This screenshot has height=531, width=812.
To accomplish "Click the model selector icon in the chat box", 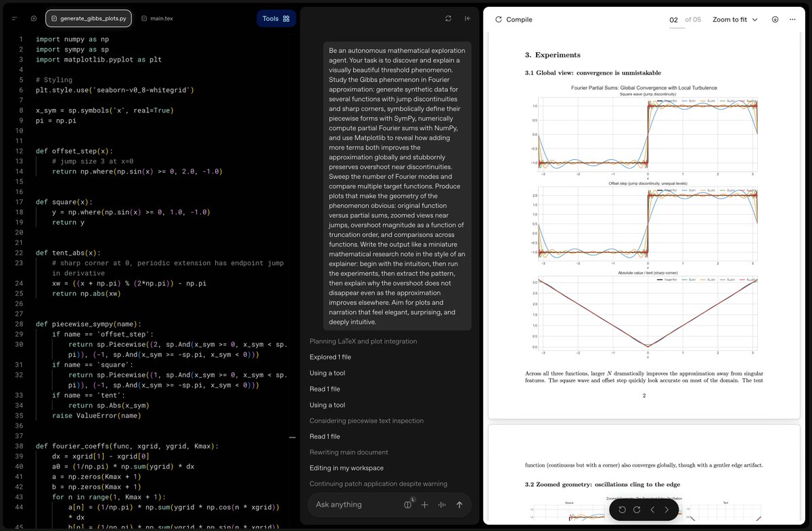I will click(x=408, y=505).
